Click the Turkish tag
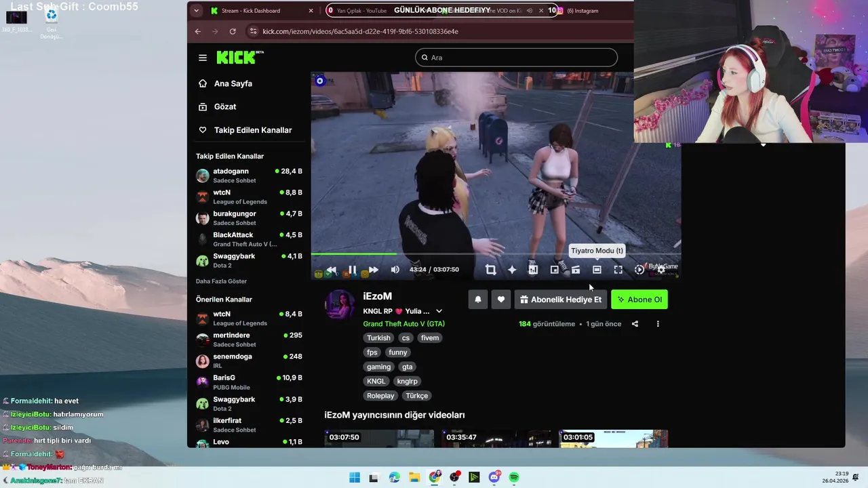This screenshot has width=868, height=488. 378,338
